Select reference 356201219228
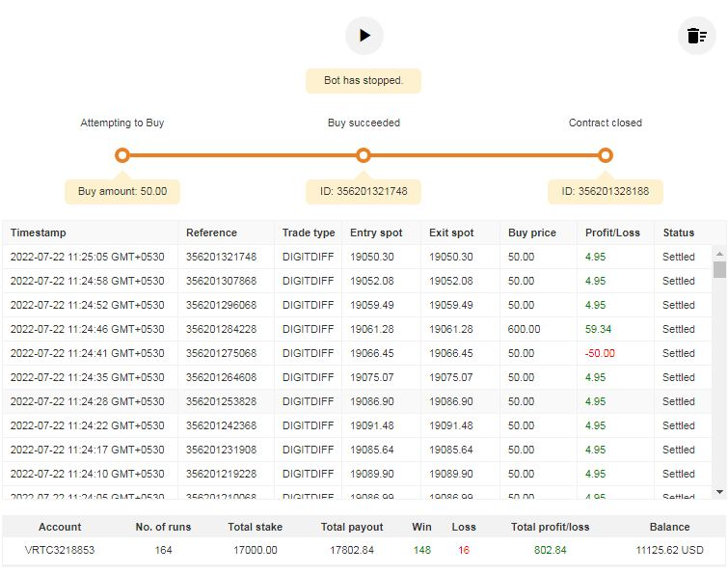 point(222,475)
